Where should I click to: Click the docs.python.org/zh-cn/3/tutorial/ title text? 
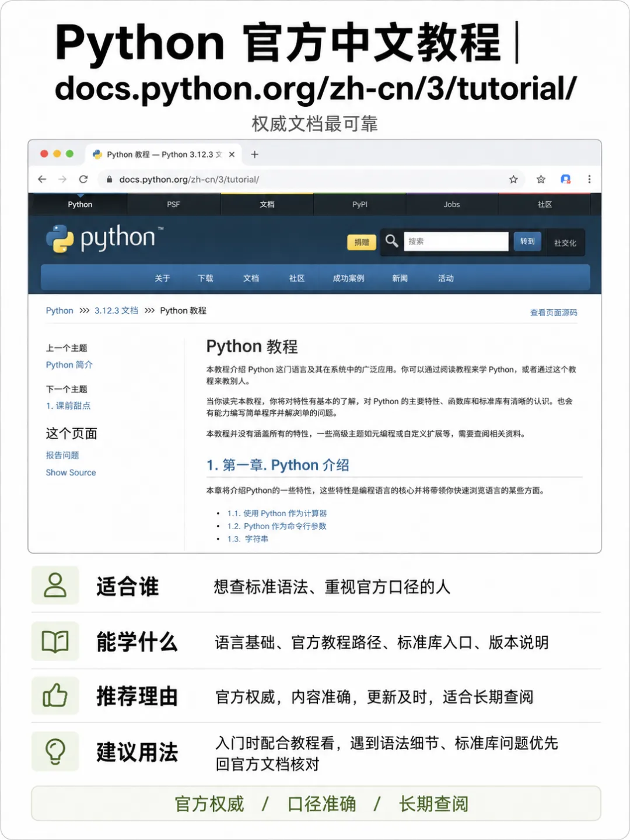point(316,89)
